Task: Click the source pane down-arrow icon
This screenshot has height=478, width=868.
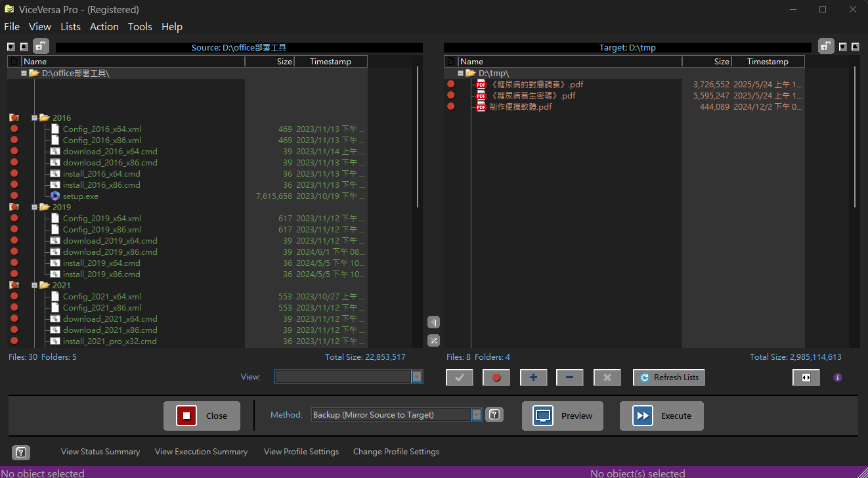Action: (x=11, y=47)
